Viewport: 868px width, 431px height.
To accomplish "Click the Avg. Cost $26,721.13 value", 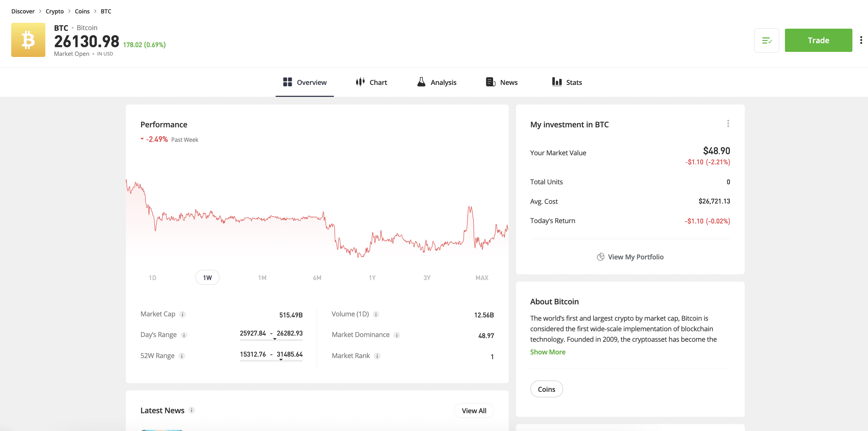I will point(714,201).
